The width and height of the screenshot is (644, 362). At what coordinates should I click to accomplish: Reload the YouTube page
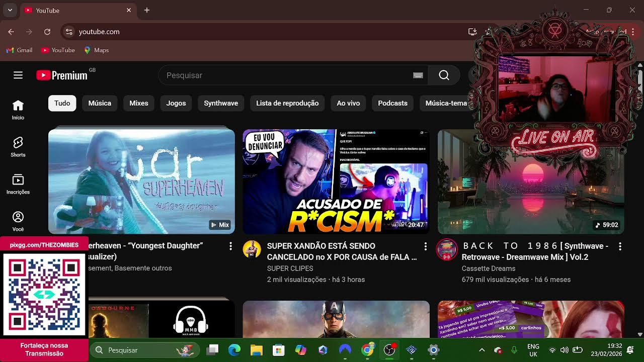click(47, 32)
